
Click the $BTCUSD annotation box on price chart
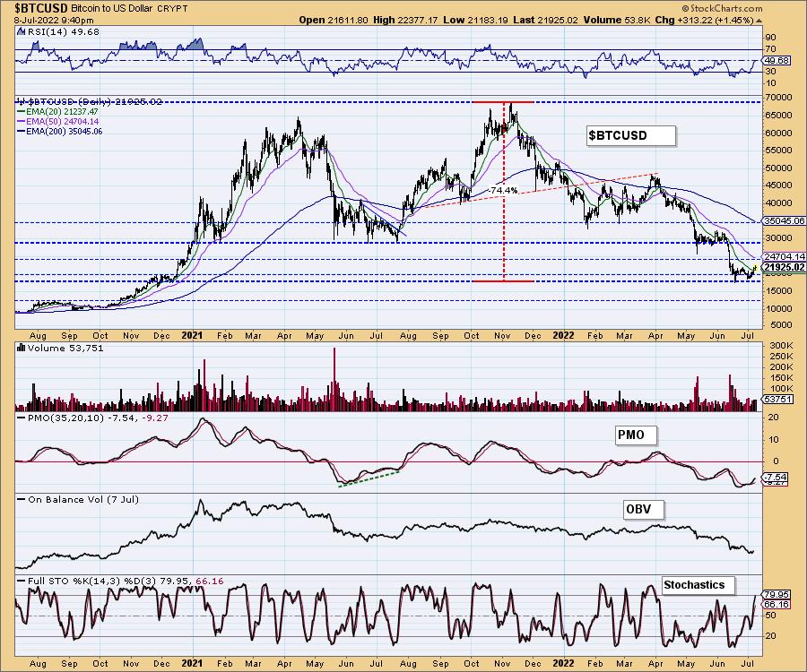tap(631, 135)
